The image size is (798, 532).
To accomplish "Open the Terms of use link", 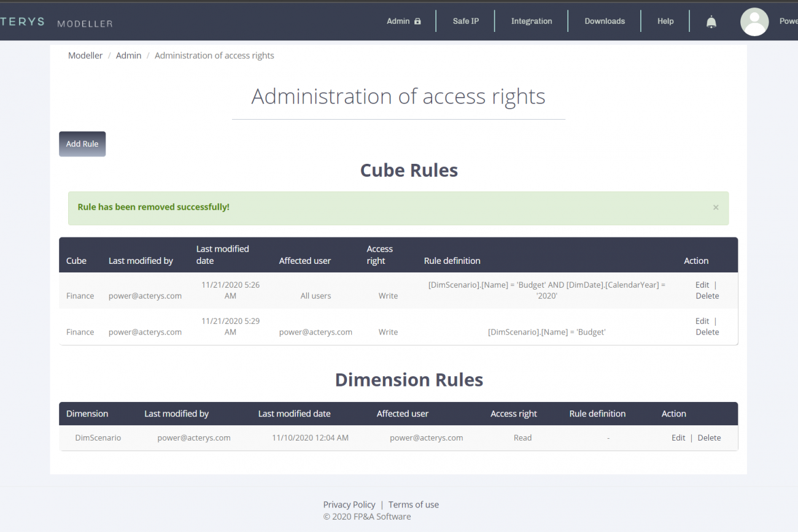I will pyautogui.click(x=414, y=504).
